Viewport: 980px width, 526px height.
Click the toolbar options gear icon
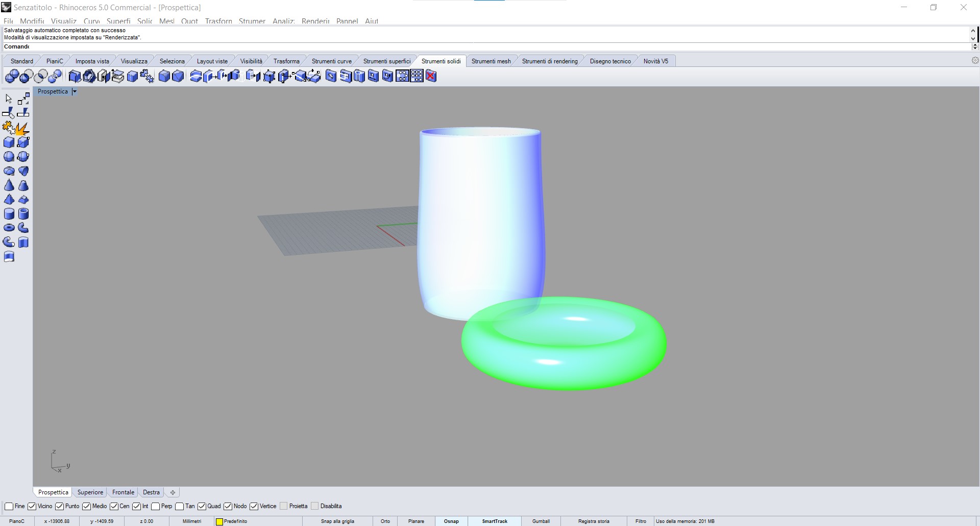pos(975,60)
